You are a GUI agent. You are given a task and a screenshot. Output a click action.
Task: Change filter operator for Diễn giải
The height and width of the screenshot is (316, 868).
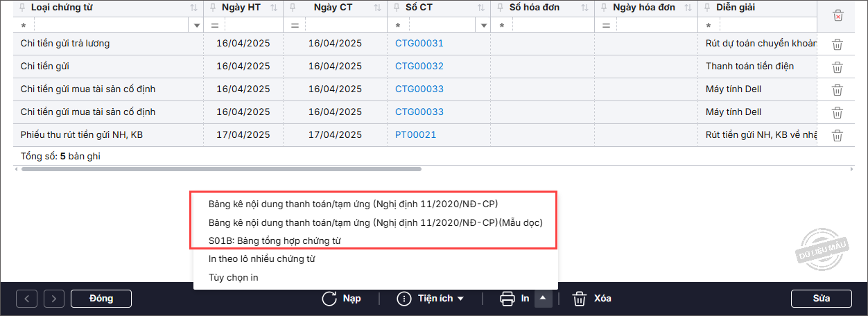709,26
